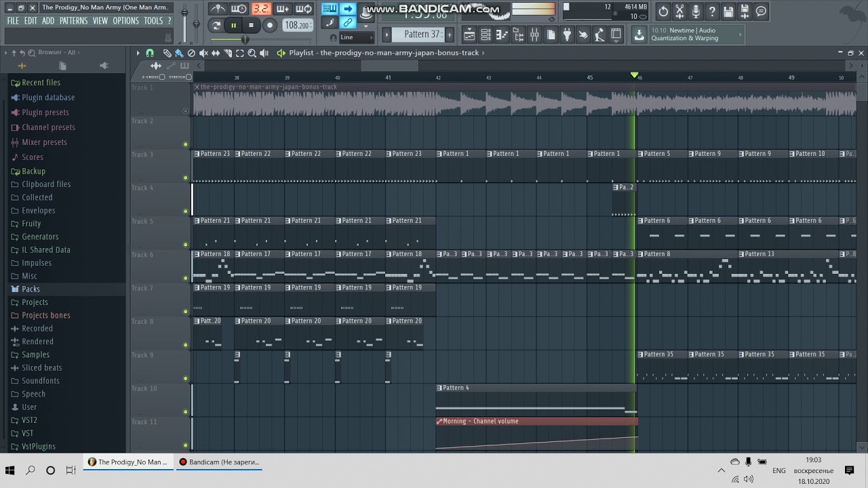The height and width of the screenshot is (488, 868).
Task: Open the Line snap dropdown
Action: pyautogui.click(x=357, y=37)
